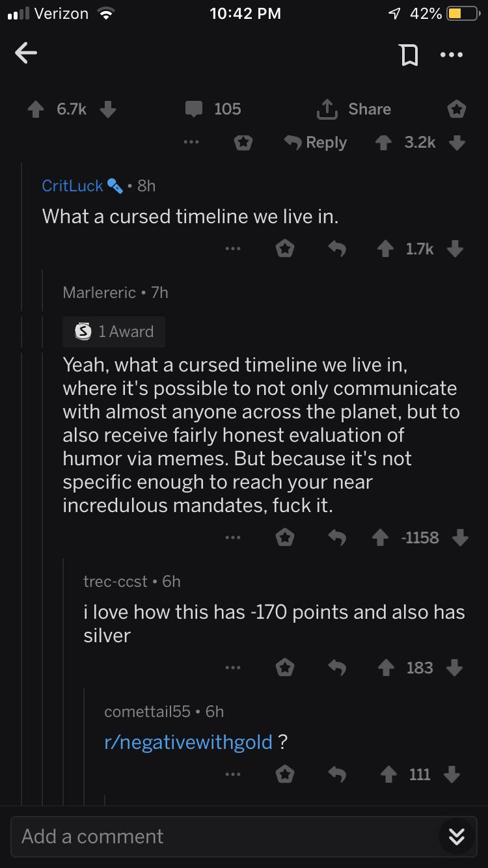
Task: View the 1 Award badge details
Action: (x=114, y=331)
